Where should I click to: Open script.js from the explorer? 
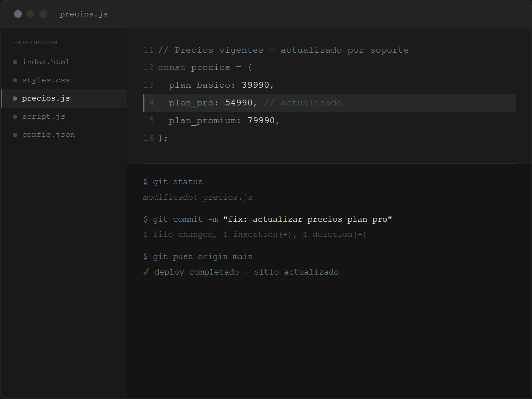pyautogui.click(x=64, y=116)
